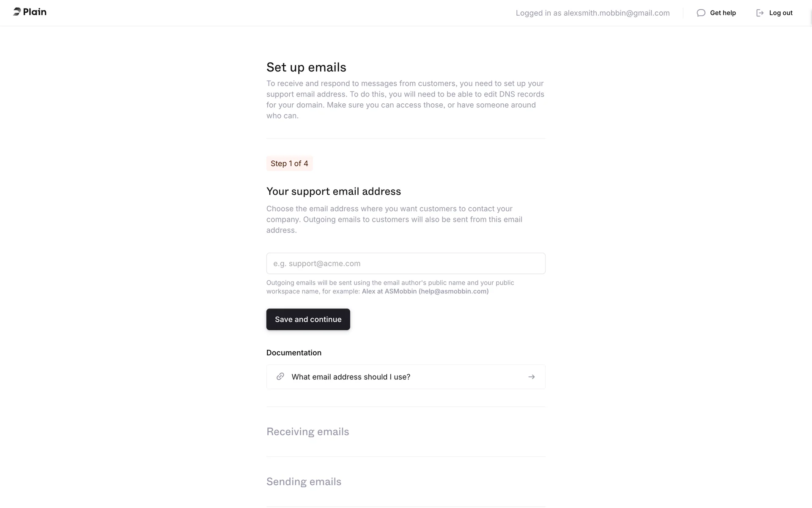Expand the Receiving emails section
The width and height of the screenshot is (812, 508).
(307, 432)
